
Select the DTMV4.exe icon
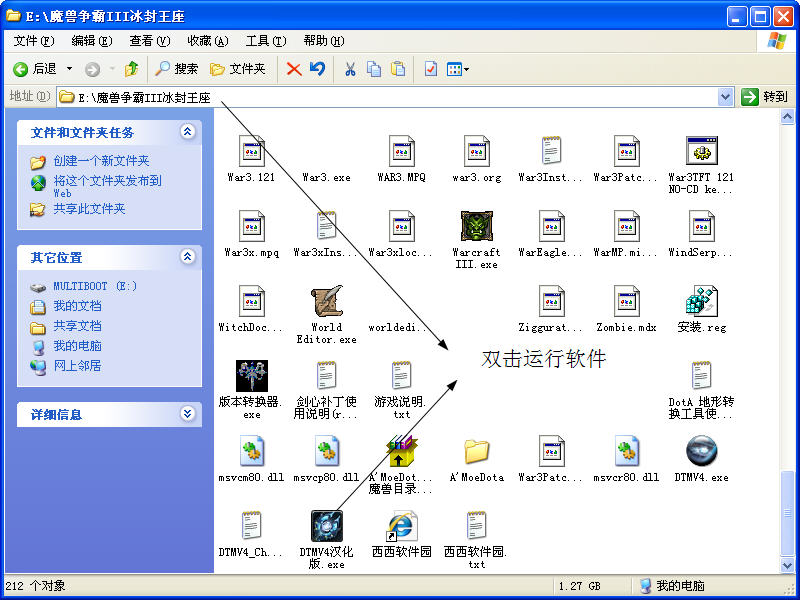pyautogui.click(x=702, y=451)
